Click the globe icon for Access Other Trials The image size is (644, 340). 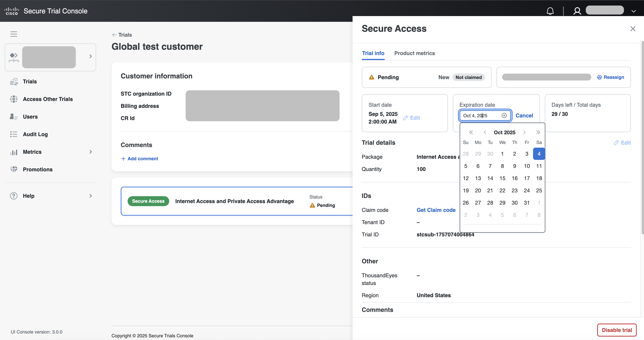[14, 99]
